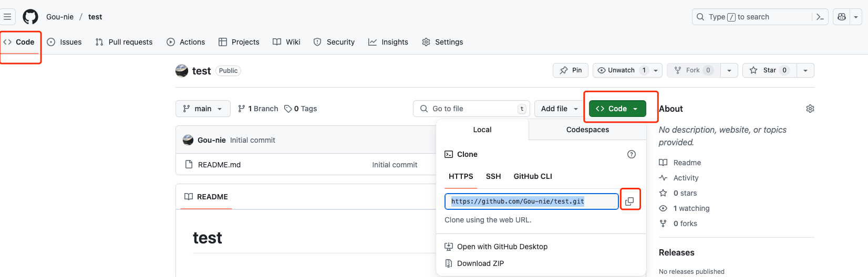This screenshot has width=868, height=277.
Task: Fork the repository
Action: 694,70
